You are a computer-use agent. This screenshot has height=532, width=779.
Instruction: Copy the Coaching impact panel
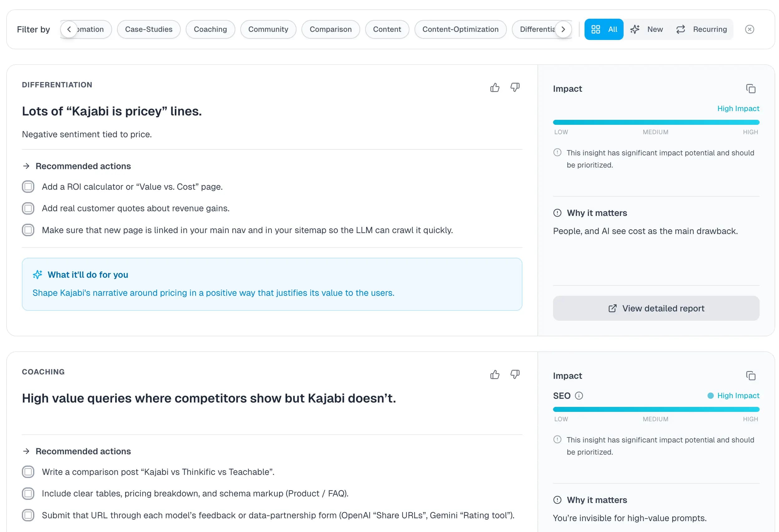[751, 376]
